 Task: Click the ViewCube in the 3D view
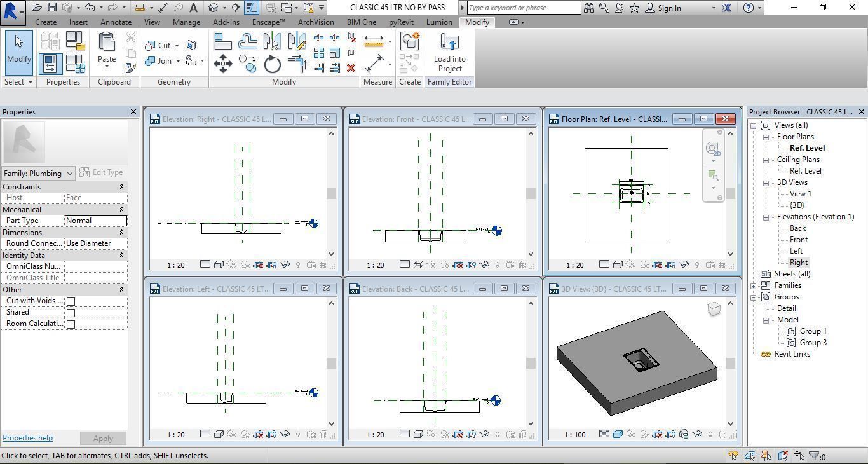point(714,309)
